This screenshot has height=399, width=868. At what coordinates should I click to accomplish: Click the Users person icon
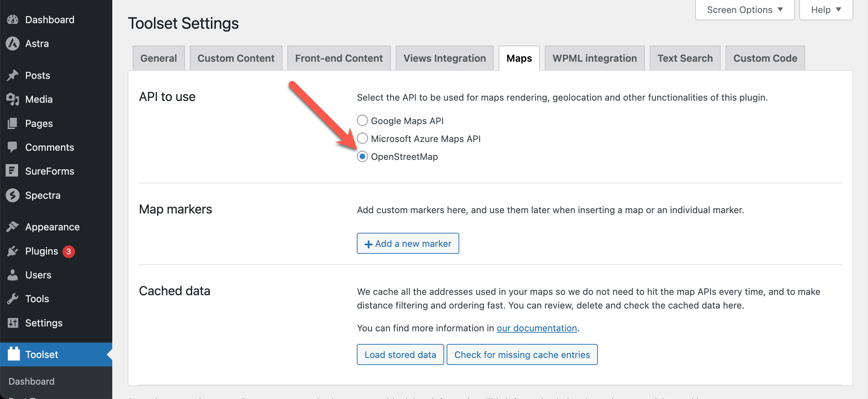13,275
